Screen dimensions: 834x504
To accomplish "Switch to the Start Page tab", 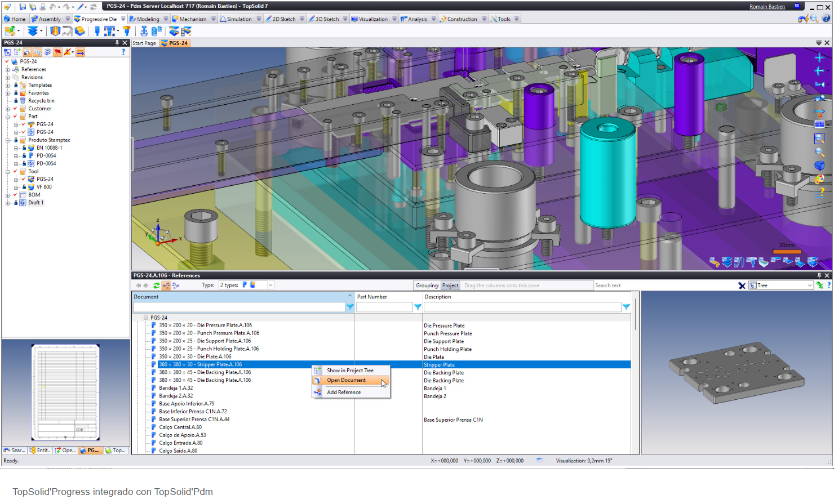I will click(x=144, y=43).
